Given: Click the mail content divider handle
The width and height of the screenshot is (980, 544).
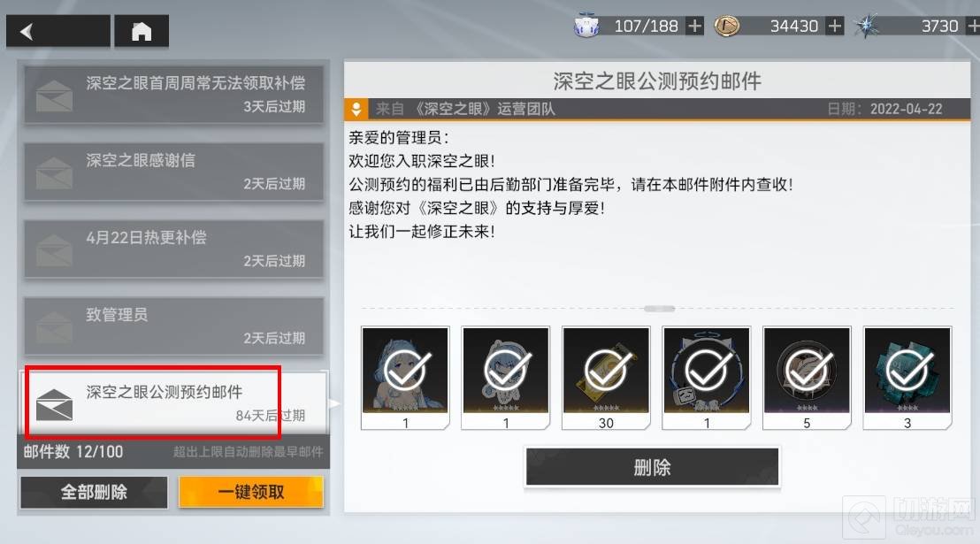Looking at the screenshot, I should pyautogui.click(x=659, y=308).
